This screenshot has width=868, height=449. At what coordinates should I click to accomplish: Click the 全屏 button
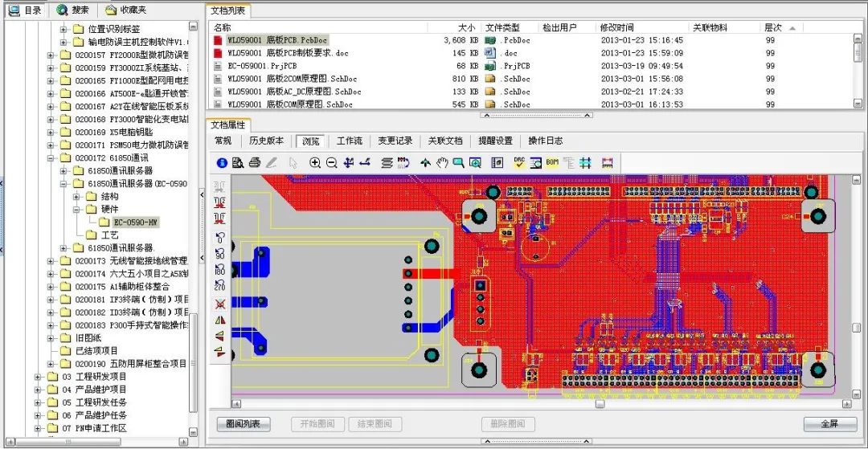click(829, 424)
